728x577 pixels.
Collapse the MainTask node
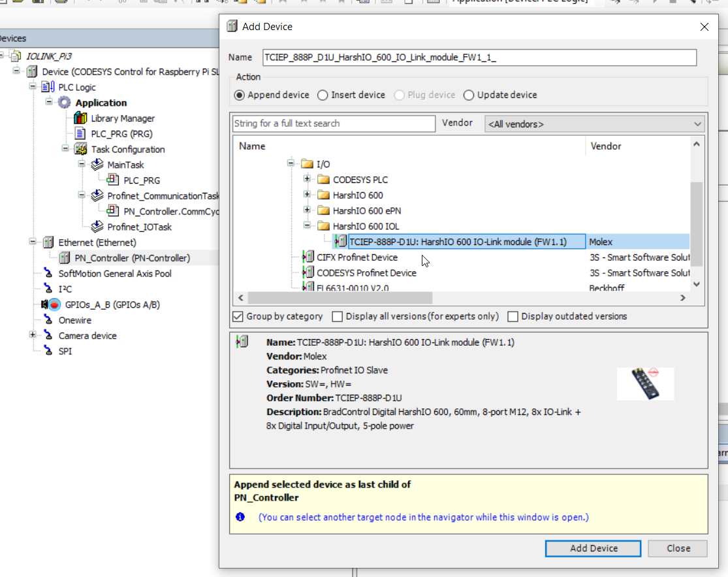tap(81, 163)
